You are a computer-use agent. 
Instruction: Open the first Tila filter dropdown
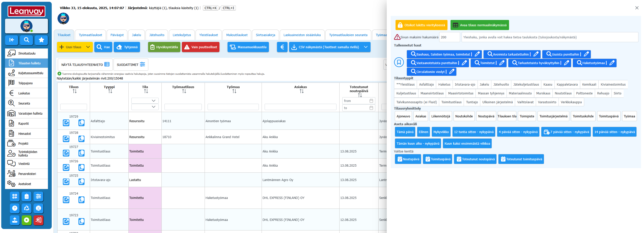[145, 101]
